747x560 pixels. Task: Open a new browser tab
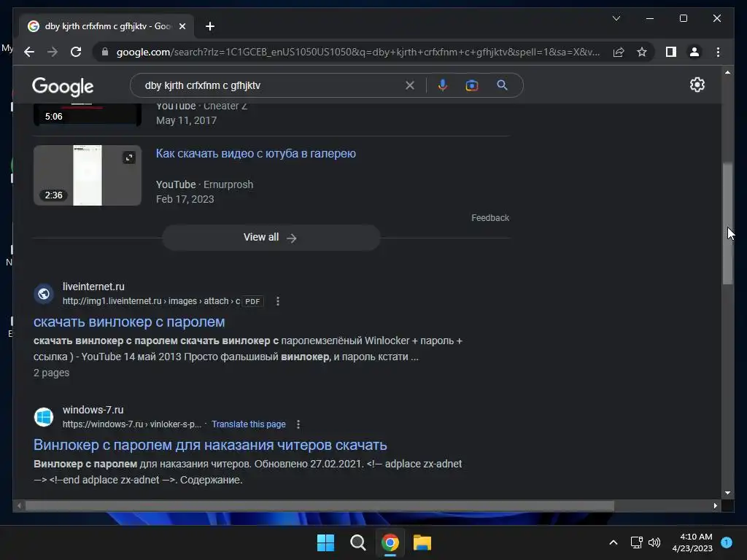(209, 26)
